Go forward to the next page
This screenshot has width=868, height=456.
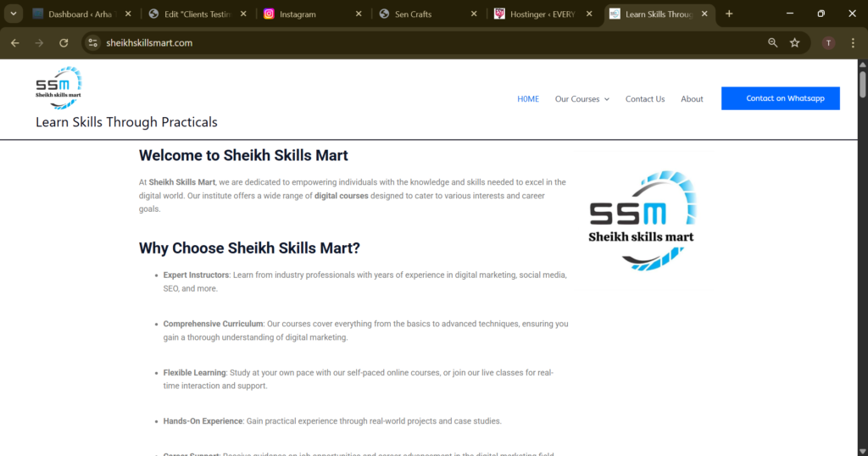pyautogui.click(x=39, y=42)
